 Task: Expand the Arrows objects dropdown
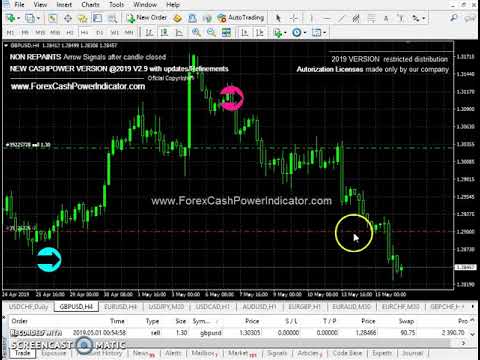424,18
